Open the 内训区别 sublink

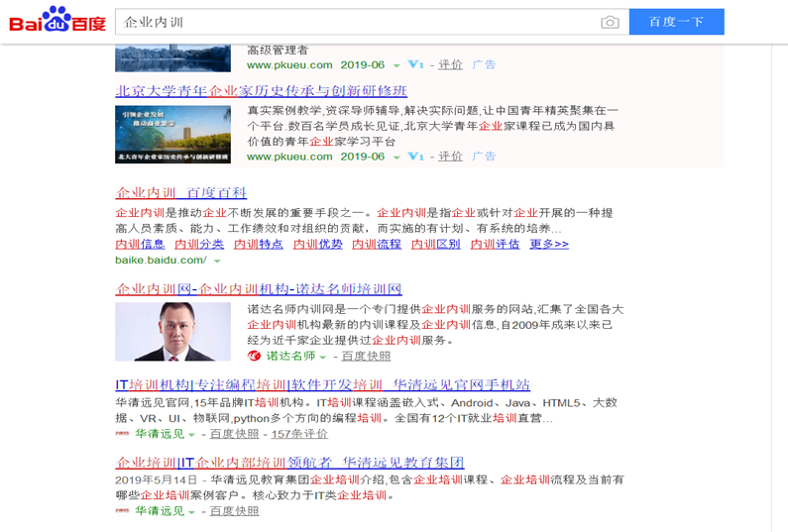click(x=436, y=244)
